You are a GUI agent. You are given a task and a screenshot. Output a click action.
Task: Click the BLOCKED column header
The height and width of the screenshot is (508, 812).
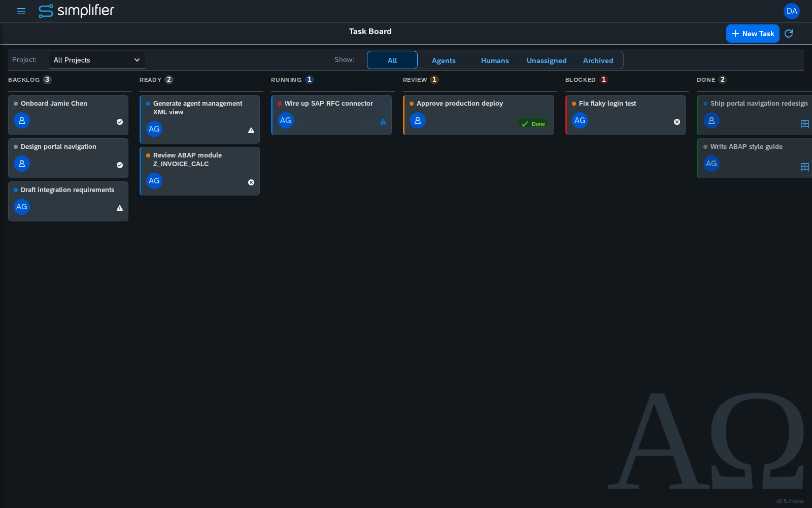tap(581, 80)
